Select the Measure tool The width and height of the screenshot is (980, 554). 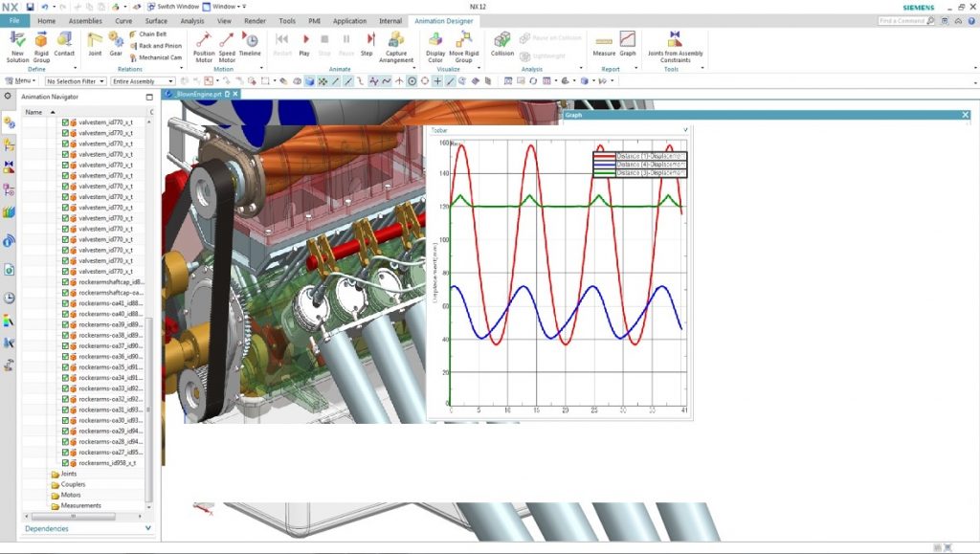605,42
